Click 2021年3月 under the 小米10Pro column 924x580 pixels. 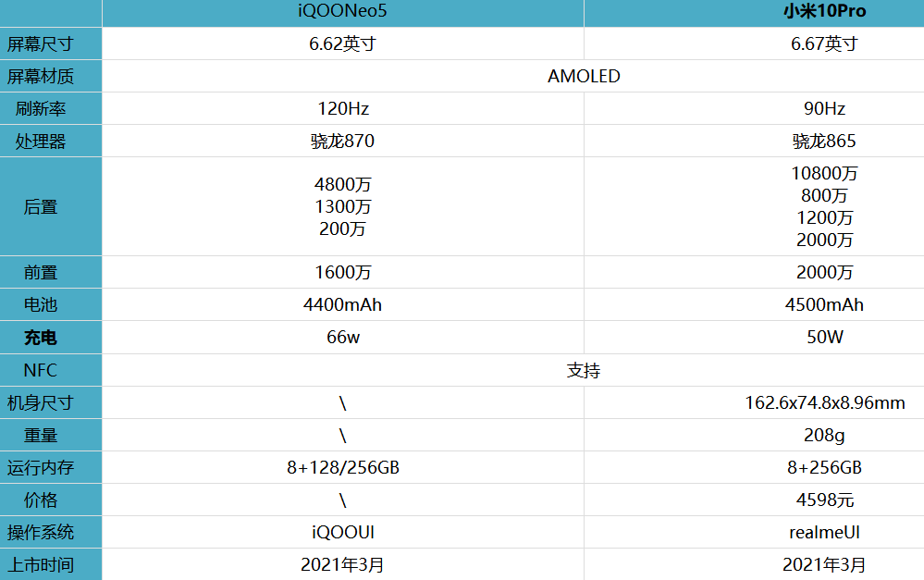824,564
